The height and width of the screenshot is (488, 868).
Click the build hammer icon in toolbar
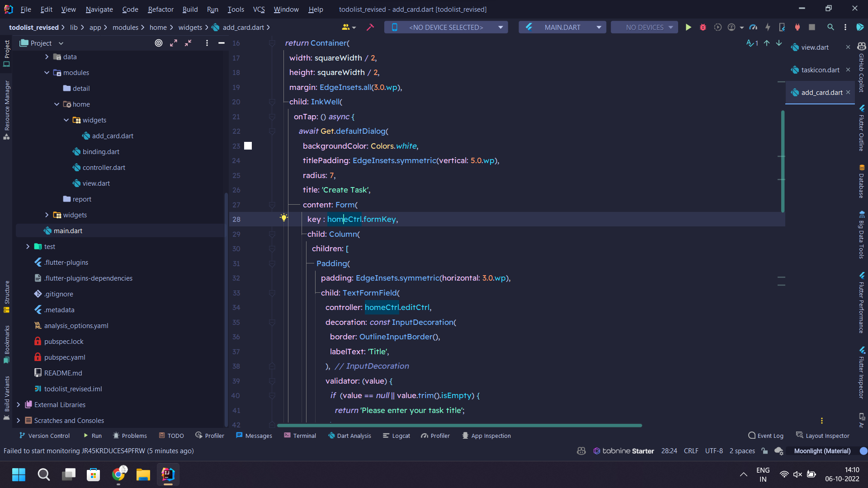tap(370, 28)
